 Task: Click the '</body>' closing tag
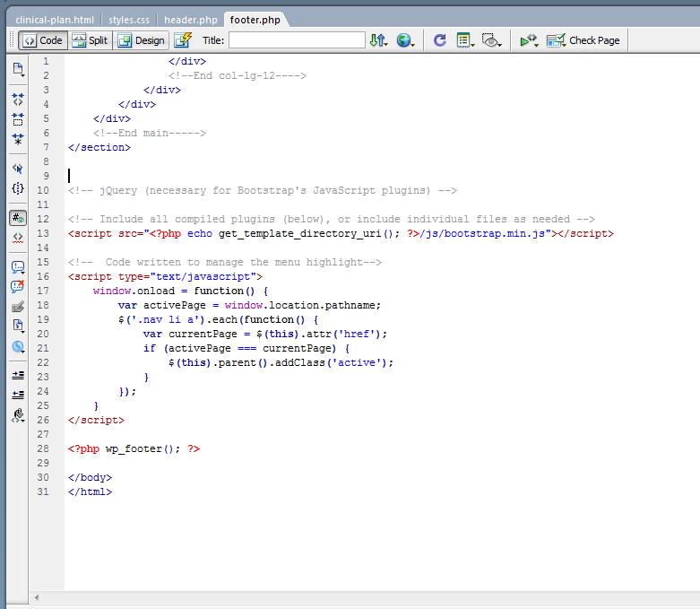[x=90, y=477]
